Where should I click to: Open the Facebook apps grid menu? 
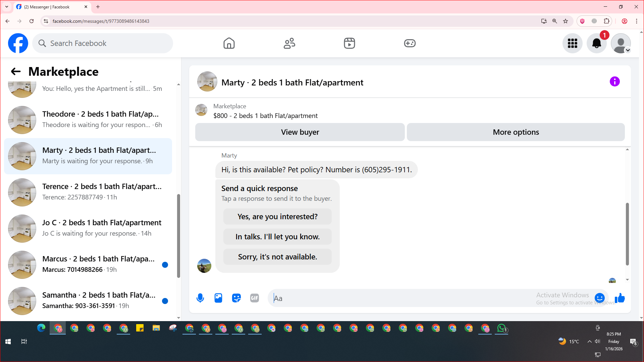[x=572, y=43]
